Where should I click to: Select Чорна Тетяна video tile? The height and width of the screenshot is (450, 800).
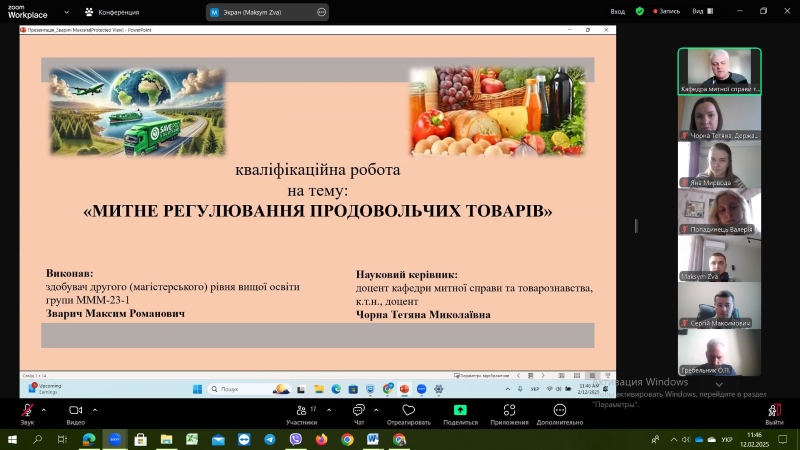pyautogui.click(x=719, y=118)
